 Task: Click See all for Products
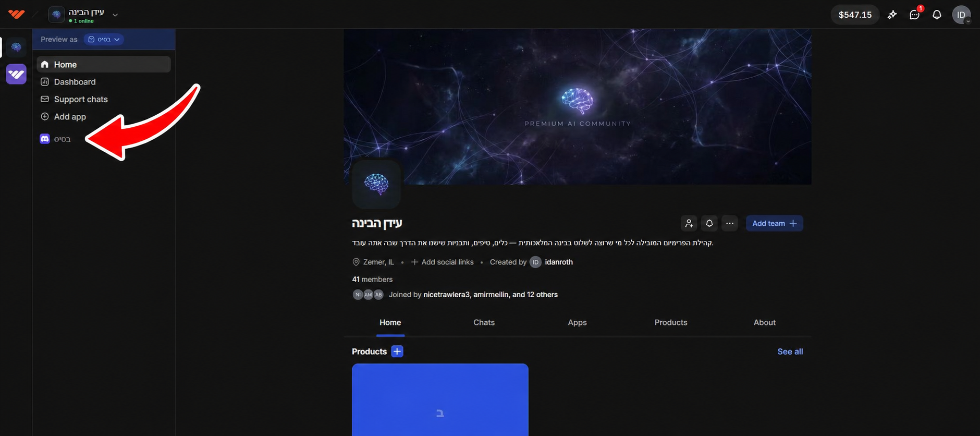[790, 352]
